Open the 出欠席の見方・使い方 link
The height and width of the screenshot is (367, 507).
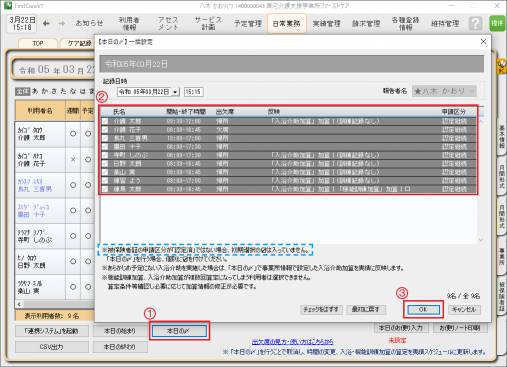[x=292, y=341]
